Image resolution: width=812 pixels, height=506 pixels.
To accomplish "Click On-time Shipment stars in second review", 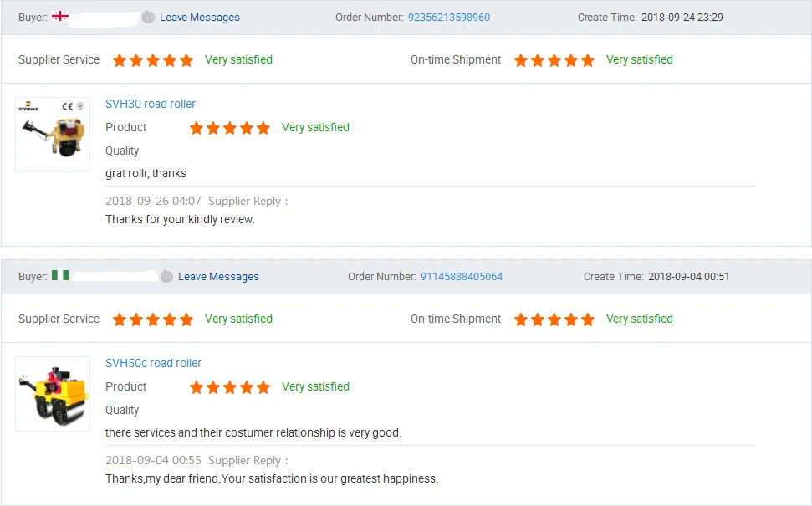I will pyautogui.click(x=554, y=319).
